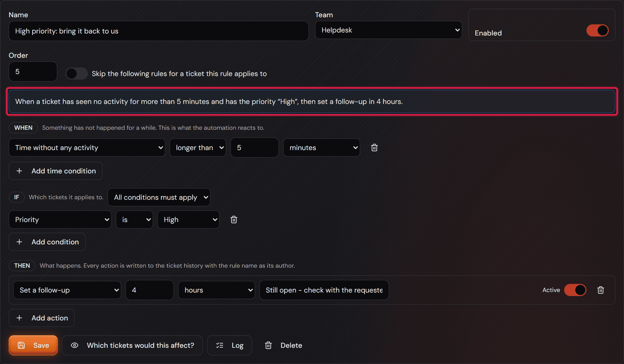The image size is (624, 364).
Task: Click the plus icon beside Add action
Action: coord(19,318)
